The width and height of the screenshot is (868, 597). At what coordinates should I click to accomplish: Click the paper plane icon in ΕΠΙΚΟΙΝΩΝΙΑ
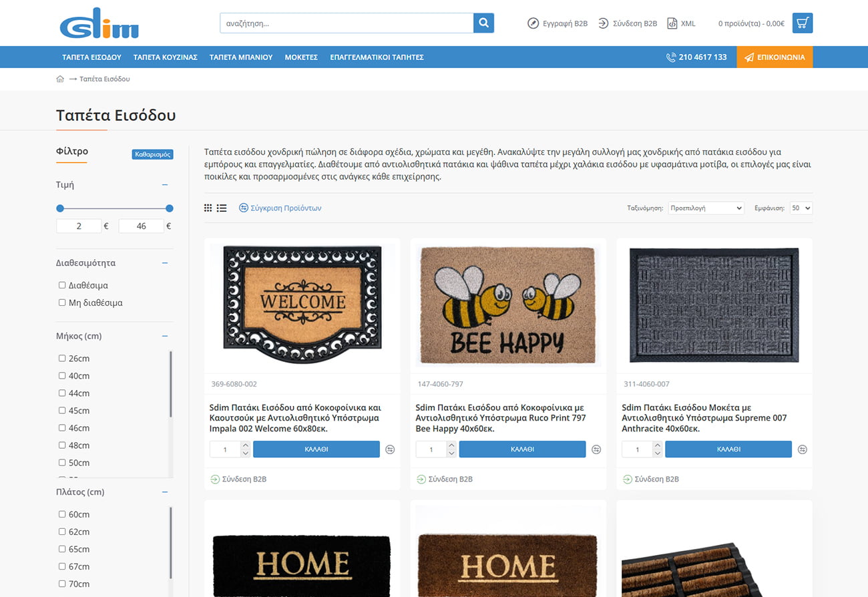[749, 57]
